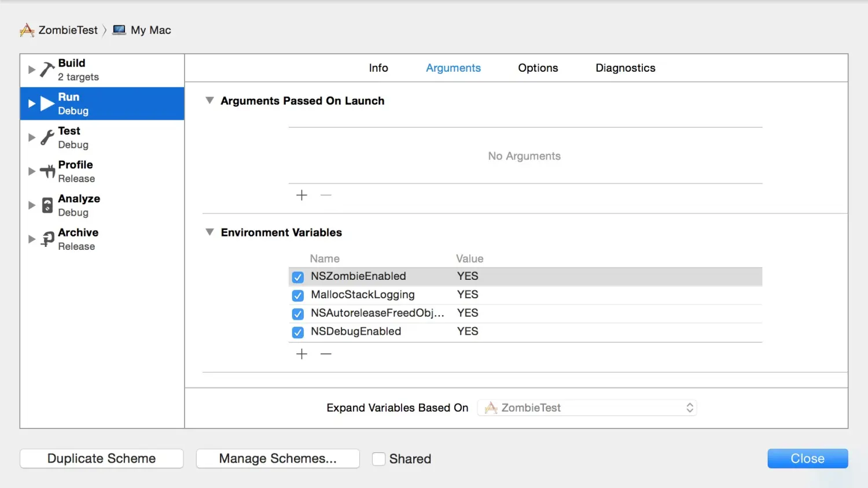Click the MallocStackLogging name cell

[363, 295]
